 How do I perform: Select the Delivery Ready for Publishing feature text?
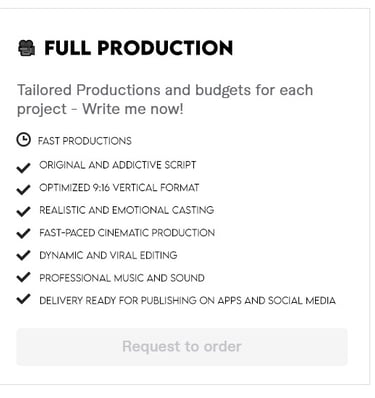[187, 301]
